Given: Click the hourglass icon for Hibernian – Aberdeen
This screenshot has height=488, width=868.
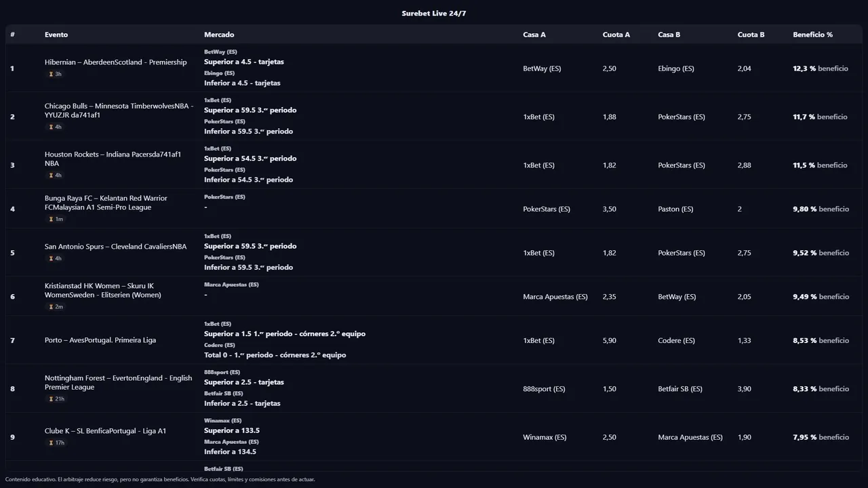Looking at the screenshot, I should (x=51, y=75).
